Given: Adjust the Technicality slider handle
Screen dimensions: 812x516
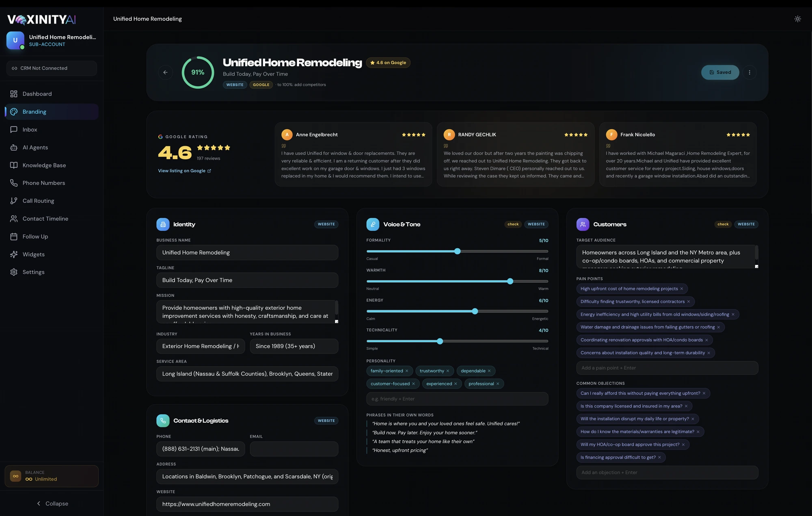Looking at the screenshot, I should coord(440,341).
